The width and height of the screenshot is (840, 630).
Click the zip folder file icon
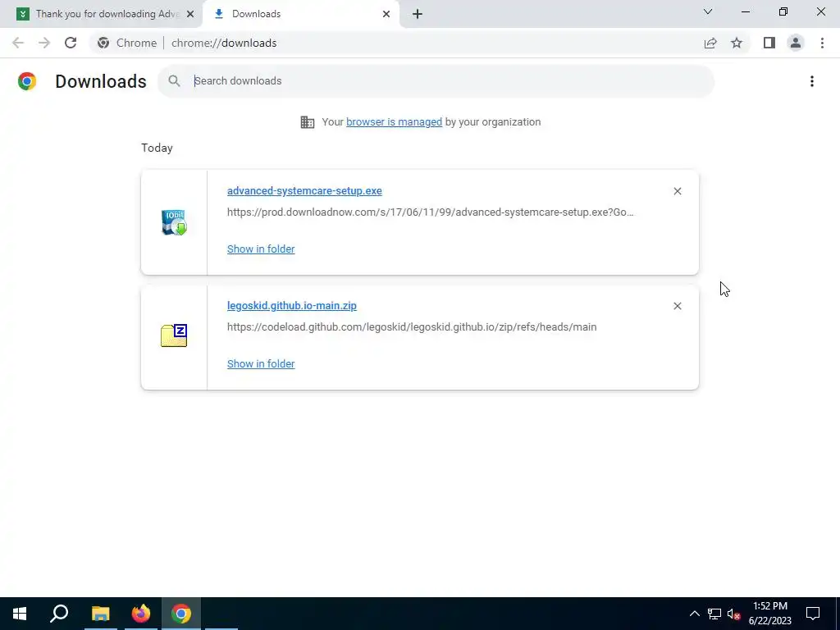(174, 336)
